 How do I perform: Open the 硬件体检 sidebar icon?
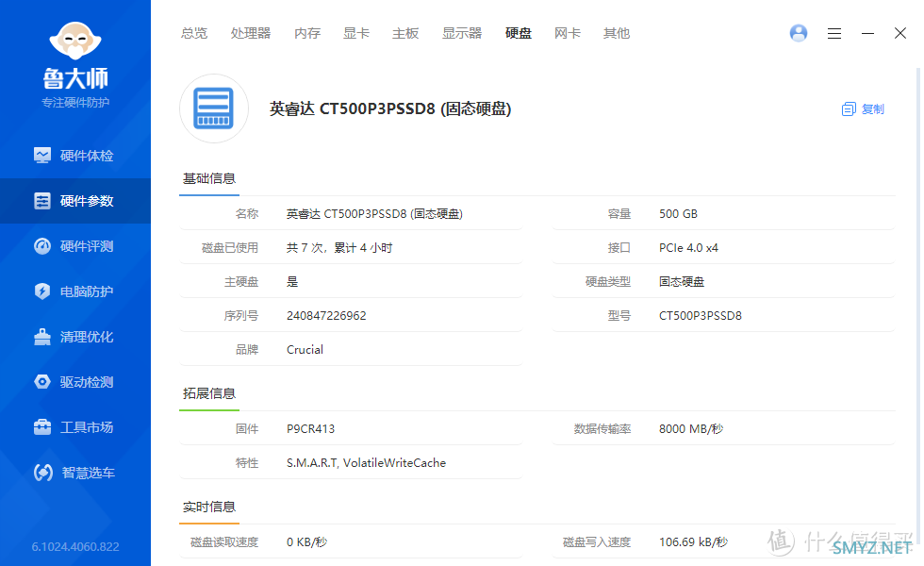click(42, 155)
